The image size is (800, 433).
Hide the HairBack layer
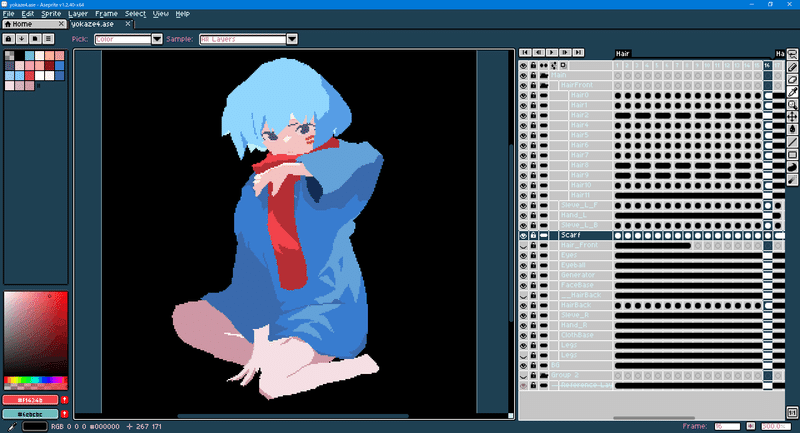point(523,305)
